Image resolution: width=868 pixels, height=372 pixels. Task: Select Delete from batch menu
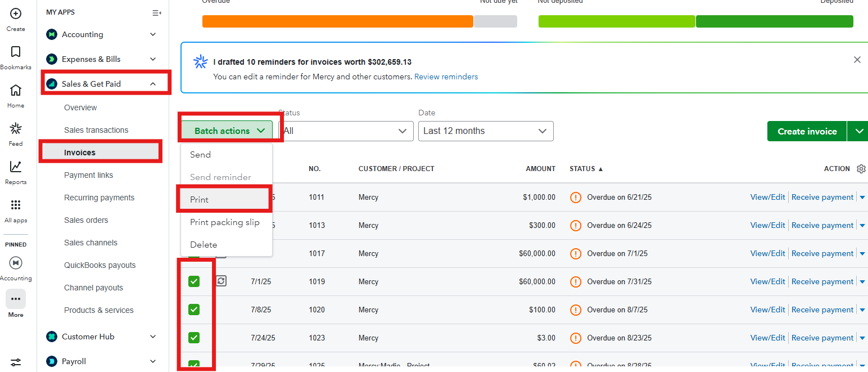[227, 245]
